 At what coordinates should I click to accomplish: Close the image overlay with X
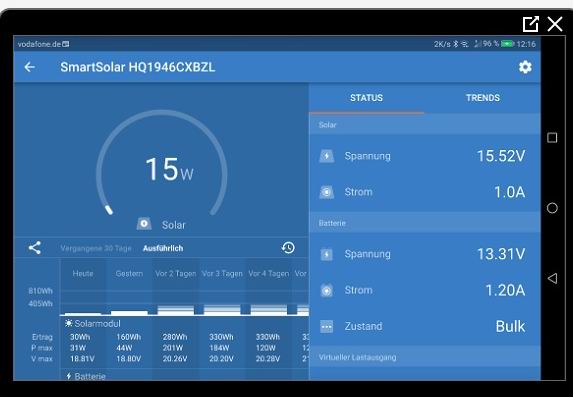pyautogui.click(x=555, y=24)
